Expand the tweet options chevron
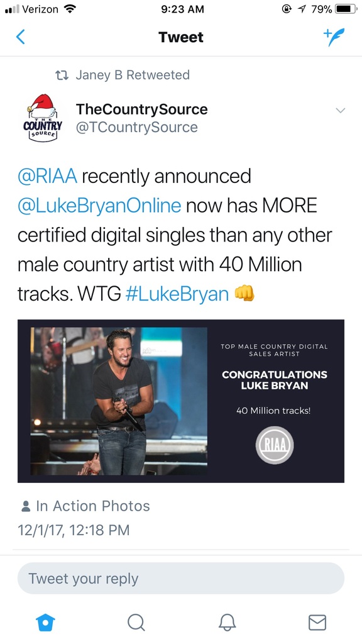The width and height of the screenshot is (362, 644). click(x=340, y=110)
